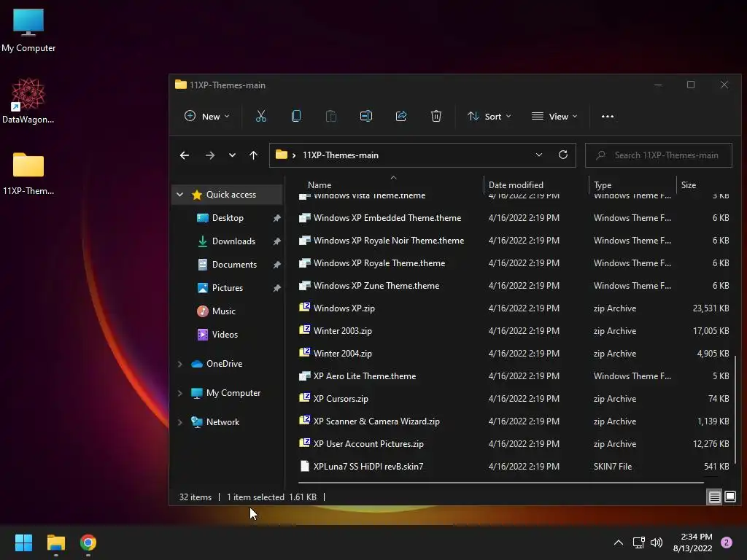This screenshot has height=560, width=747.
Task: Sort by the Size column header
Action: point(689,185)
